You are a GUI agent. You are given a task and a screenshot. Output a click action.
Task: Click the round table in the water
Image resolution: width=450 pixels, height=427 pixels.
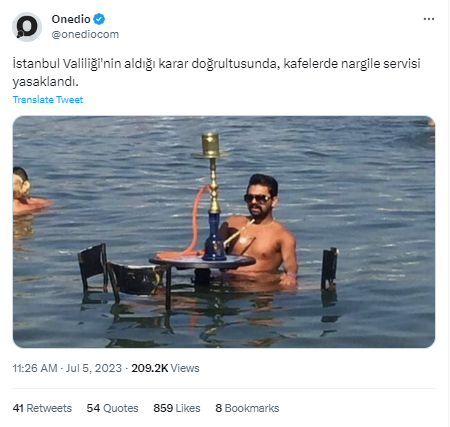click(202, 261)
